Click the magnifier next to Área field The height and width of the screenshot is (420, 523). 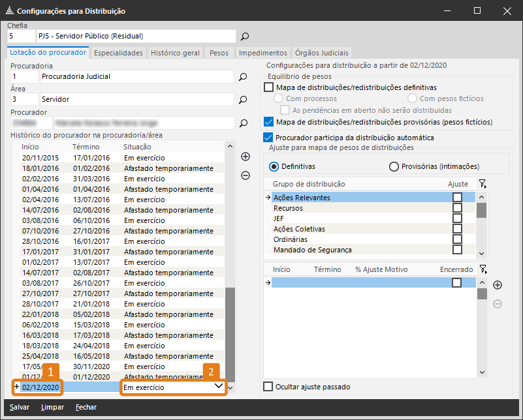[243, 100]
